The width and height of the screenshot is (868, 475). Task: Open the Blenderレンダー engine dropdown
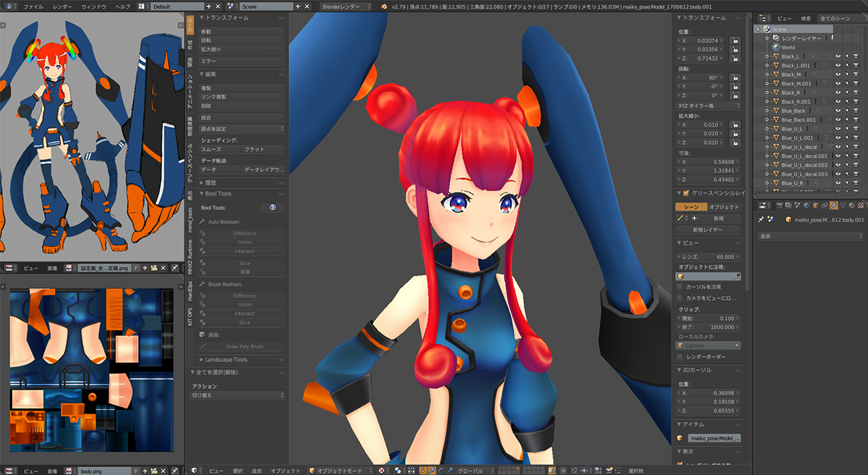346,6
